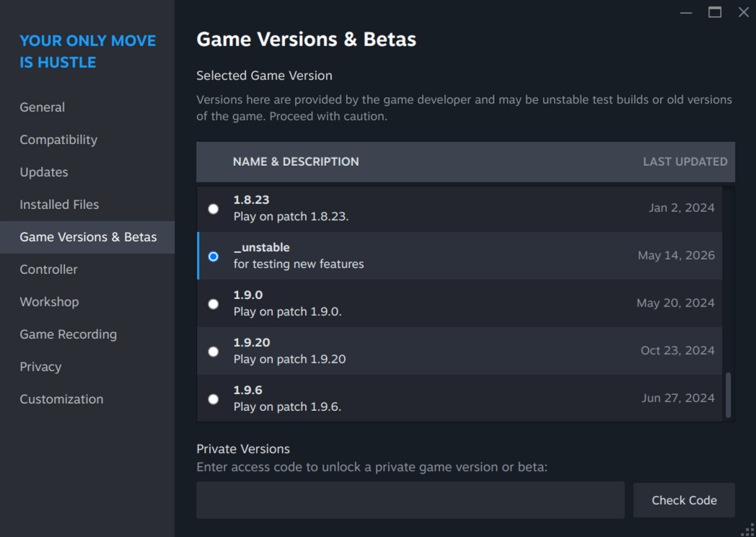Image resolution: width=756 pixels, height=537 pixels.
Task: Select the 1.9.6 version radio button
Action: click(213, 399)
